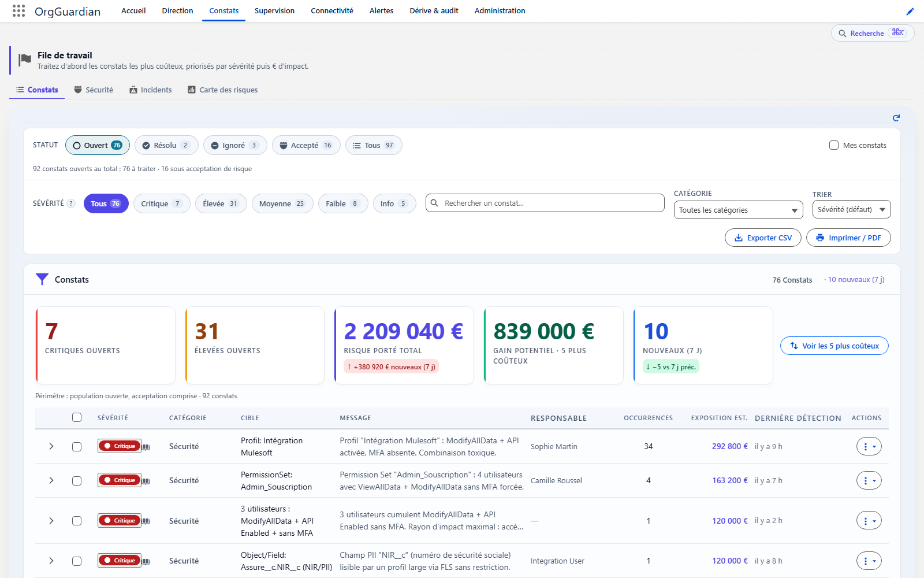
Task: Click the refresh icon above the status filters
Action: [896, 118]
